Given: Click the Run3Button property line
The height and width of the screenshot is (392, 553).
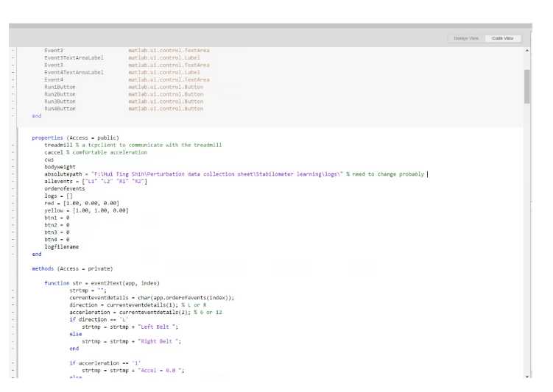Looking at the screenshot, I should coord(124,101).
